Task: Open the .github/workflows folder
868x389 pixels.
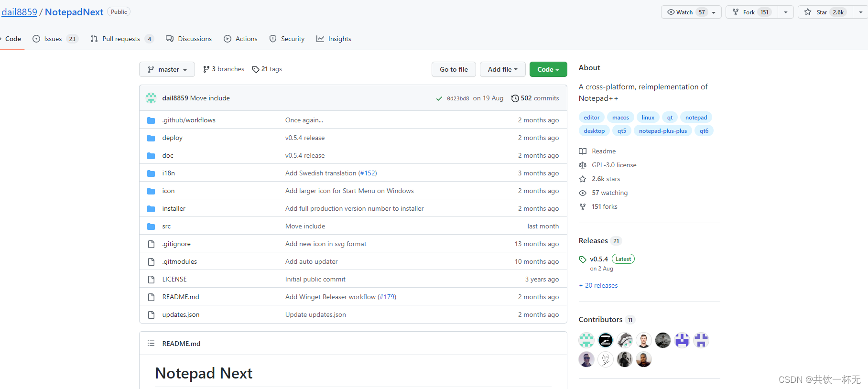Action: click(x=189, y=120)
